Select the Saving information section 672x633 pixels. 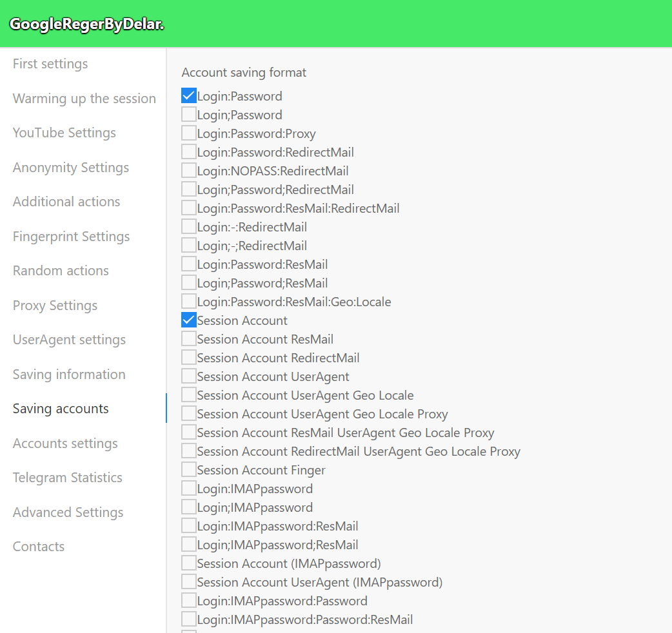tap(69, 375)
